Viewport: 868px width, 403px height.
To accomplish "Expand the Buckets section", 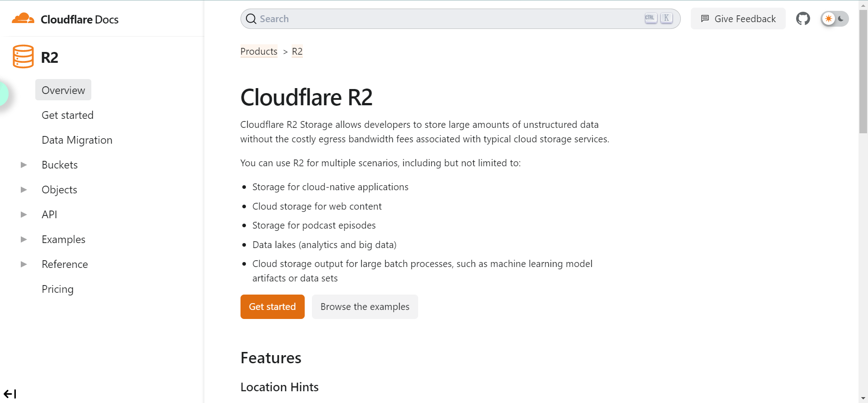I will pos(24,165).
